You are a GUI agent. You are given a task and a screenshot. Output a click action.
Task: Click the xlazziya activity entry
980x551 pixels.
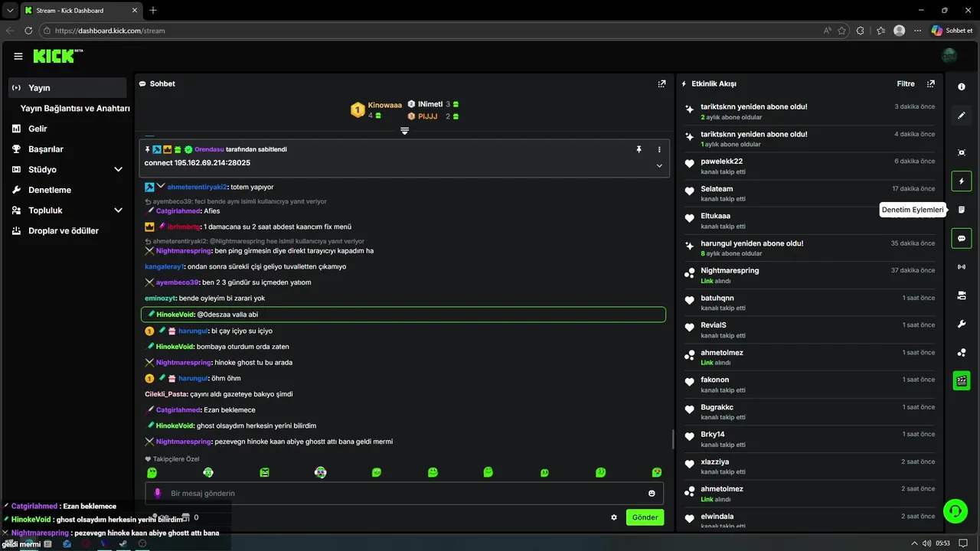tap(810, 466)
